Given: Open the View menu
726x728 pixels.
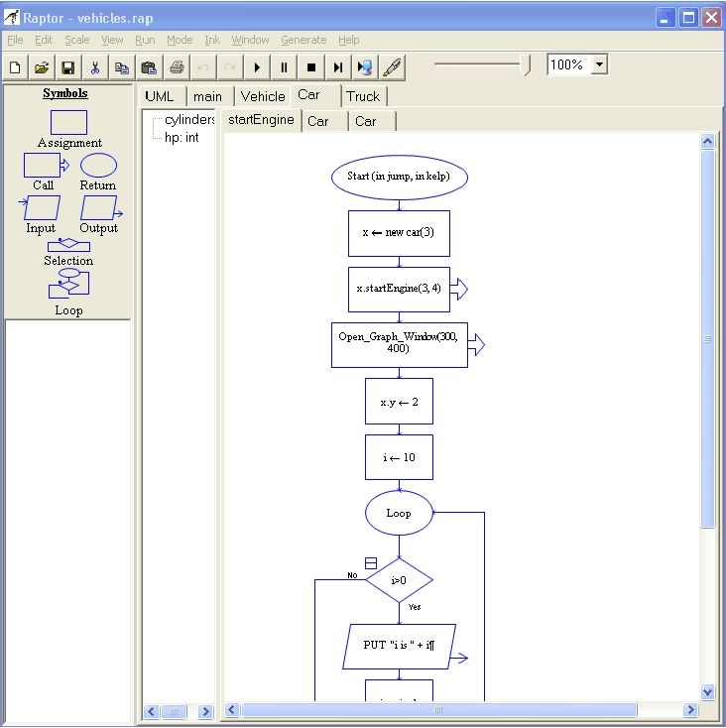Looking at the screenshot, I should click(112, 40).
